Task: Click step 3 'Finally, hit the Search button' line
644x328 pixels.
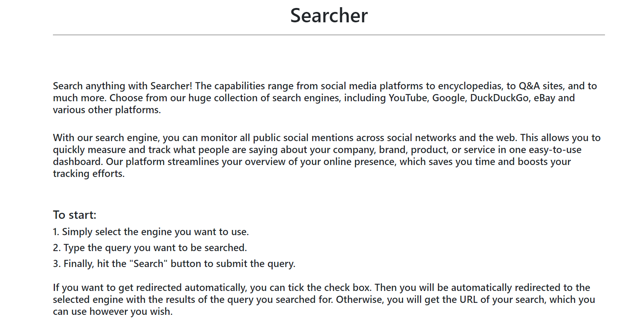Action: (x=174, y=264)
